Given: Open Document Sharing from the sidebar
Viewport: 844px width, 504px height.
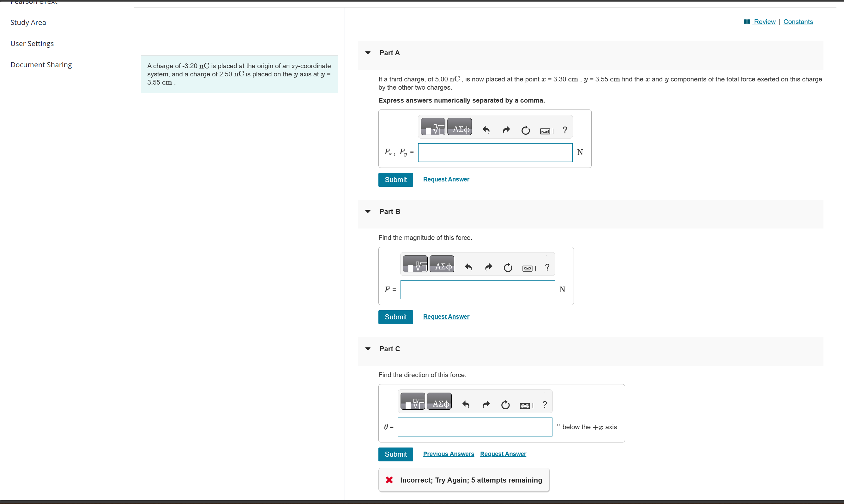Looking at the screenshot, I should click(41, 64).
